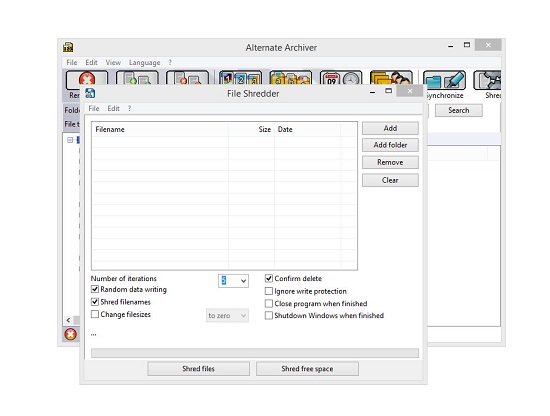Click the Search button in Alternate Archiver
Image resolution: width=550 pixels, height=416 pixels.
458,110
